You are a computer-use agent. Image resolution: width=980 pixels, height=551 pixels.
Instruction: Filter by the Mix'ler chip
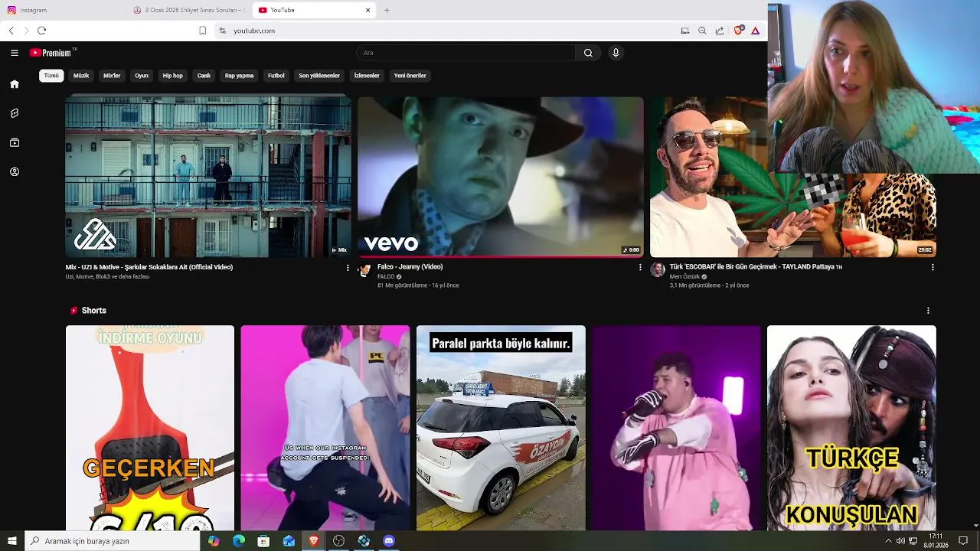[112, 76]
